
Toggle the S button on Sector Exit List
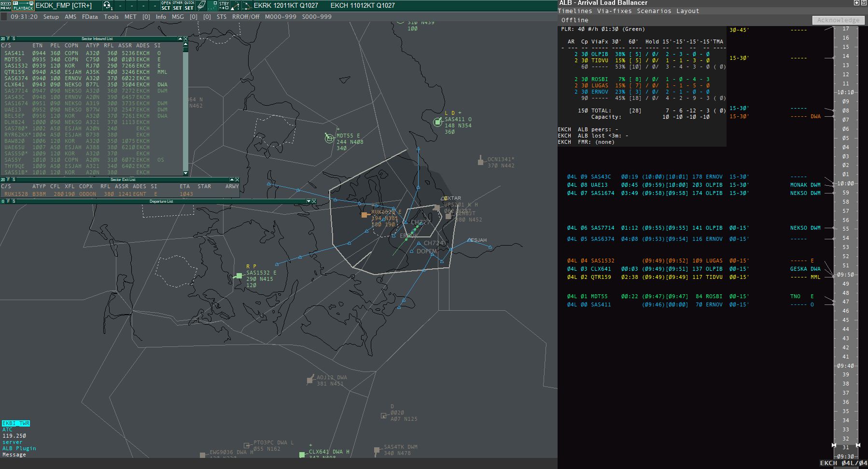14,179
